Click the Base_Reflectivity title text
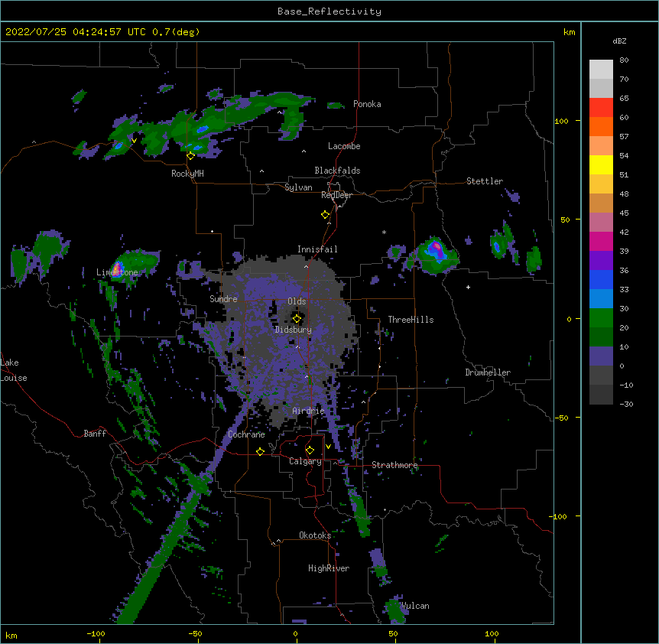The width and height of the screenshot is (659, 644). coord(329,11)
